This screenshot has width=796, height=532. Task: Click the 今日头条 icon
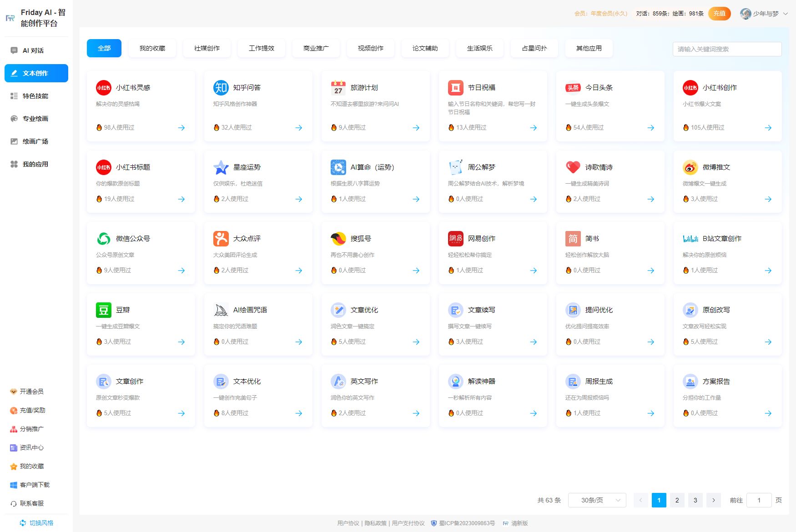[x=573, y=88]
